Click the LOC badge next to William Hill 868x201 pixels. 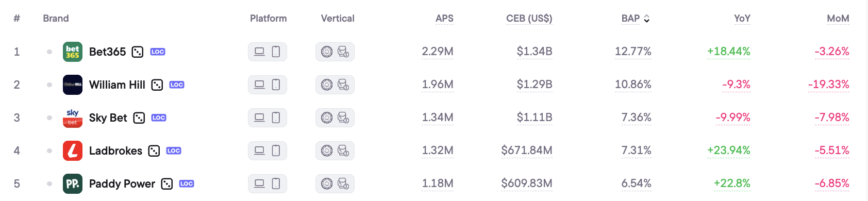pos(177,85)
